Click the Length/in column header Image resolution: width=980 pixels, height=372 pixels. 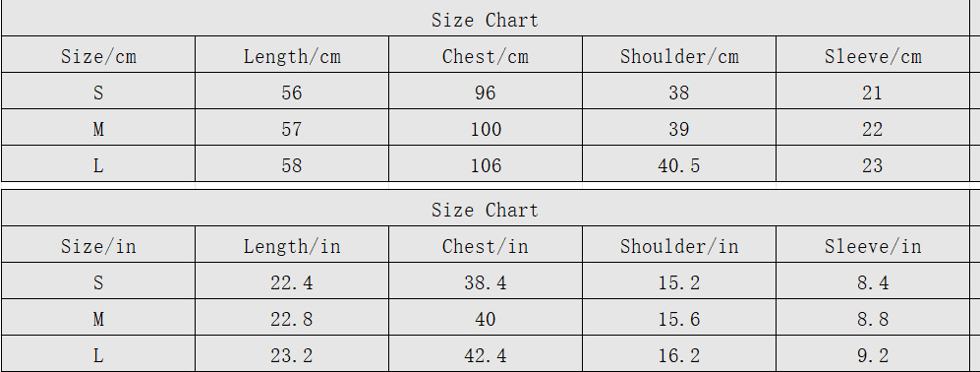point(292,244)
